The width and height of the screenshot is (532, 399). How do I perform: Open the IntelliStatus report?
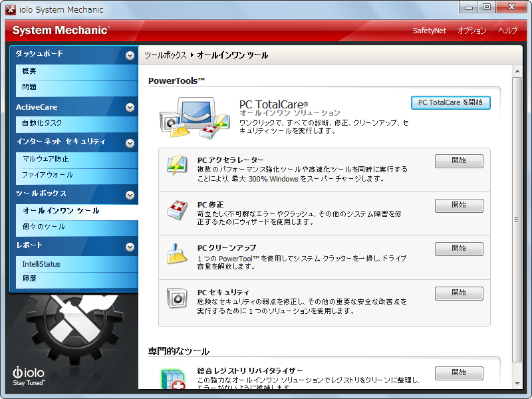tap(76, 263)
